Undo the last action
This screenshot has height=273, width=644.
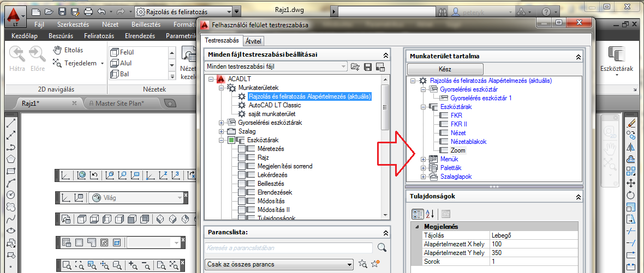click(102, 12)
